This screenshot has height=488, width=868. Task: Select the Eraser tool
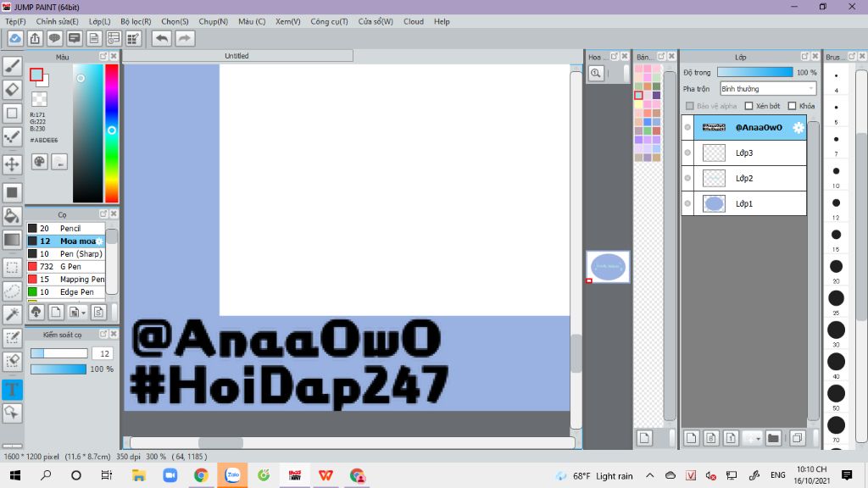click(12, 90)
